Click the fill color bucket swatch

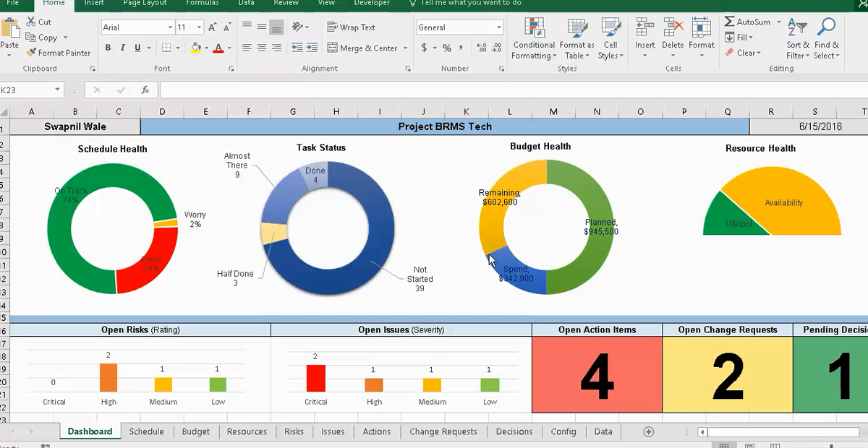(195, 48)
